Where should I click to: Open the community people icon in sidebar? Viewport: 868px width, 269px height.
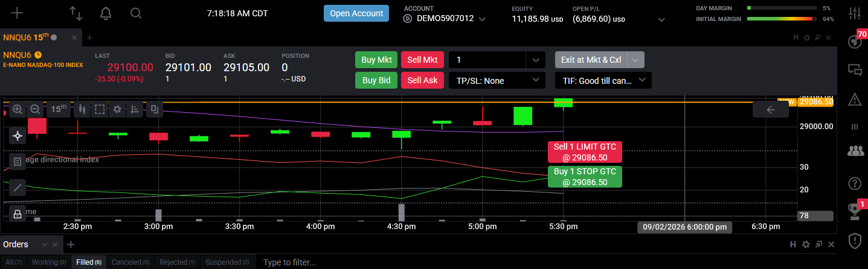(856, 151)
